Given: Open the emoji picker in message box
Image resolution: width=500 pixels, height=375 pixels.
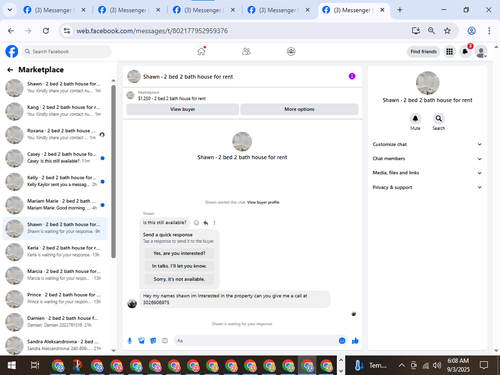Looking at the screenshot, I should [342, 341].
